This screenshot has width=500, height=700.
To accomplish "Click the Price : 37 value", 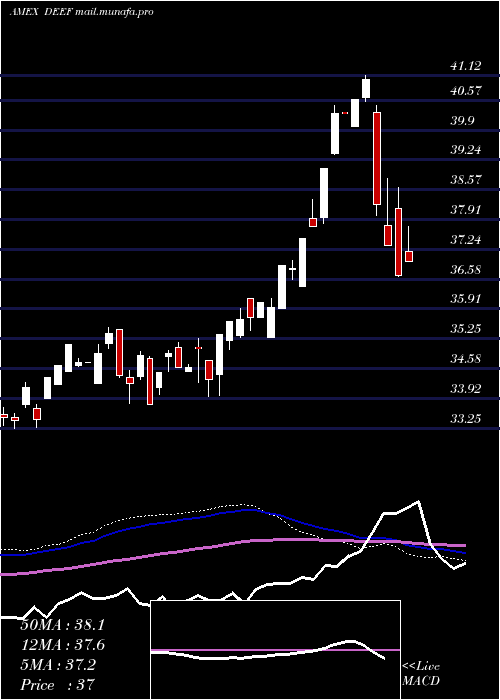I will coord(58,685).
